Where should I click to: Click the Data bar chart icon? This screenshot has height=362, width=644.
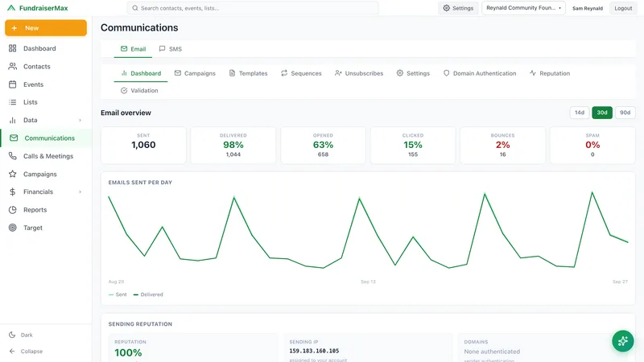coord(13,120)
